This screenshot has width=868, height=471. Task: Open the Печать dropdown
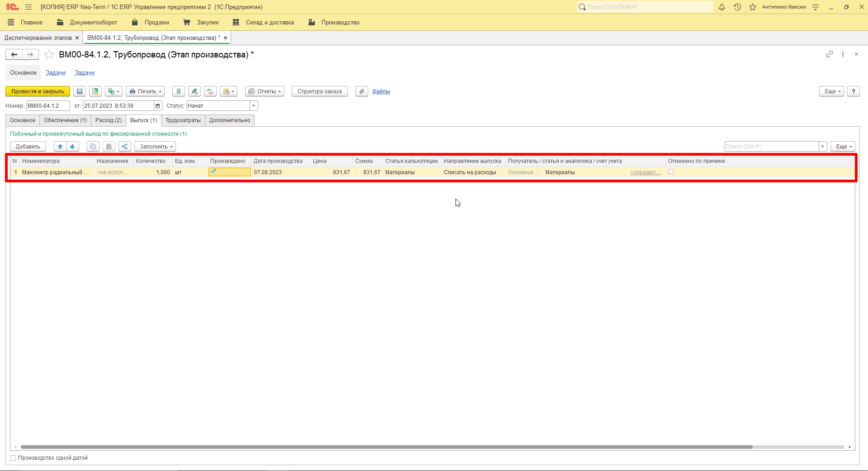click(x=145, y=91)
